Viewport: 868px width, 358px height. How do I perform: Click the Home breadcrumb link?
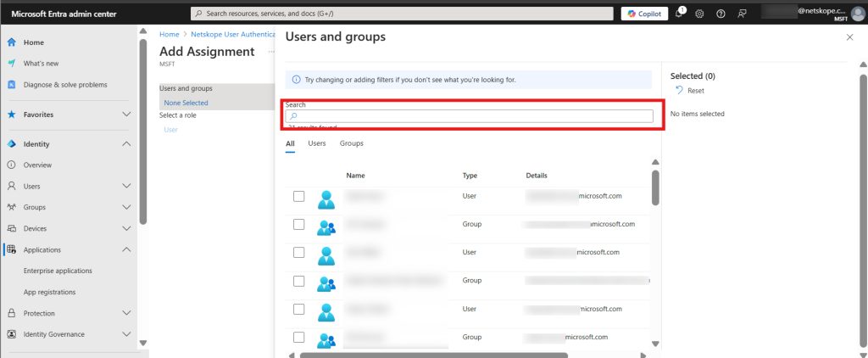(170, 35)
